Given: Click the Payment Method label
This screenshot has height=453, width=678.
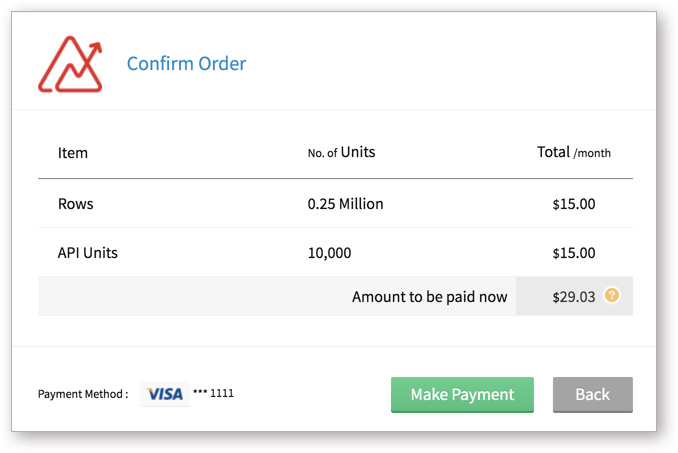Looking at the screenshot, I should pos(83,394).
